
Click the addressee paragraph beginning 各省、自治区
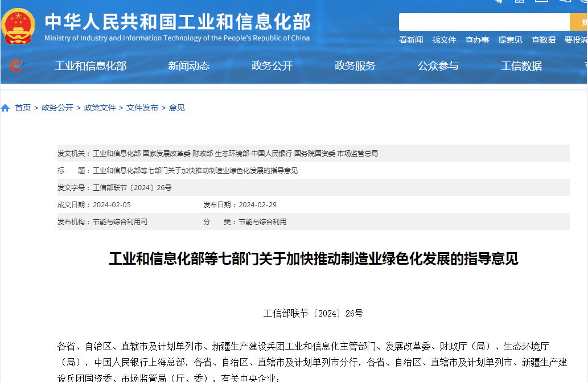click(x=312, y=362)
